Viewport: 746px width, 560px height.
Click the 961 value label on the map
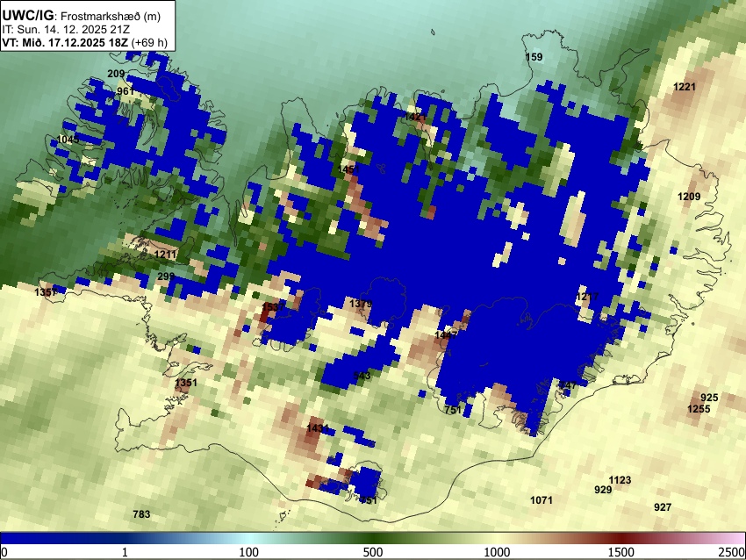pos(126,91)
